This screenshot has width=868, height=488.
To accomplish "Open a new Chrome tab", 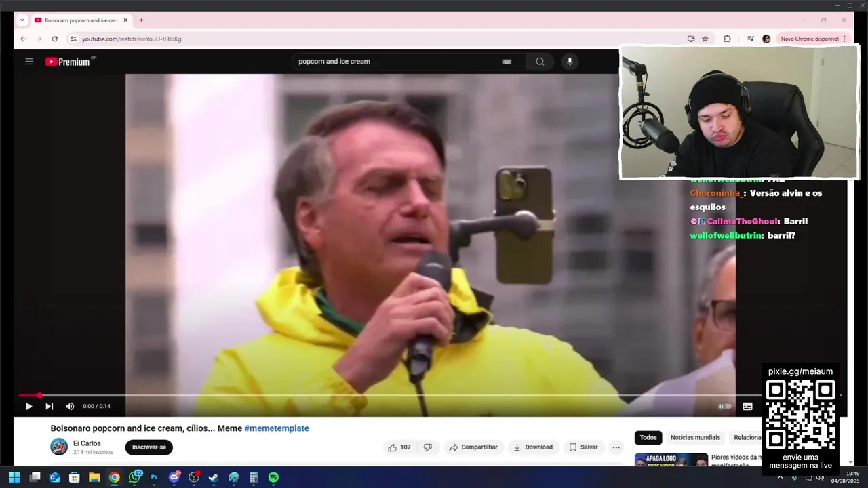I will [x=141, y=20].
